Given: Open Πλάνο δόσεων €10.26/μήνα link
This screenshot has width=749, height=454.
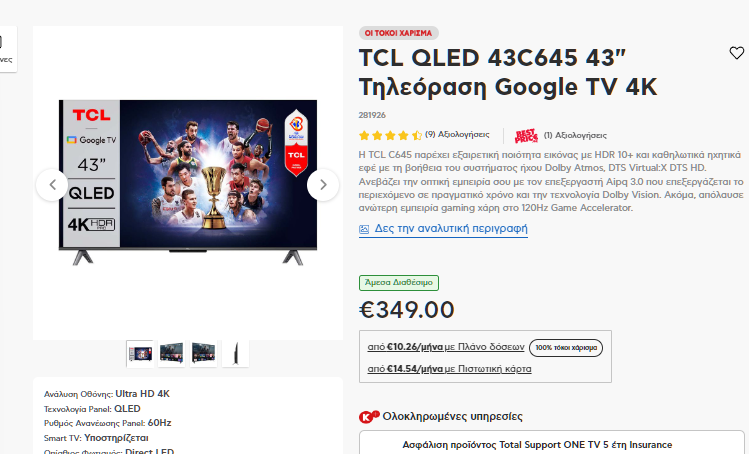Looking at the screenshot, I should pos(446,347).
